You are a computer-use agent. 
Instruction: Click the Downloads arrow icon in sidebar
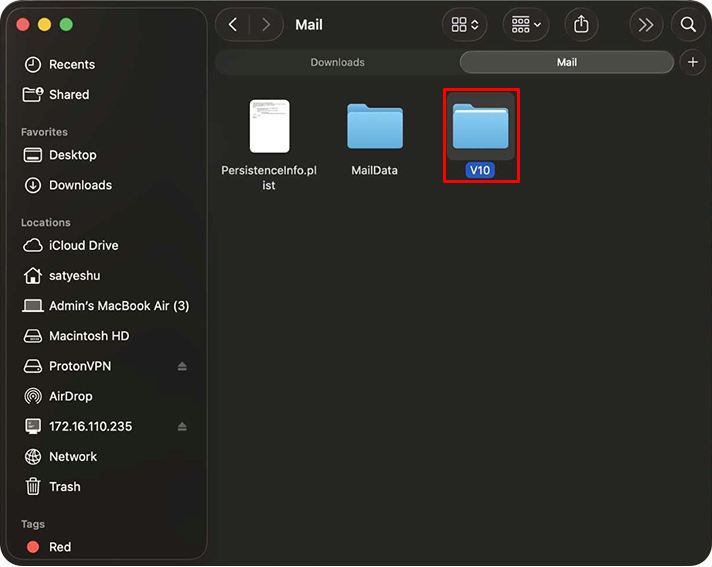33,185
